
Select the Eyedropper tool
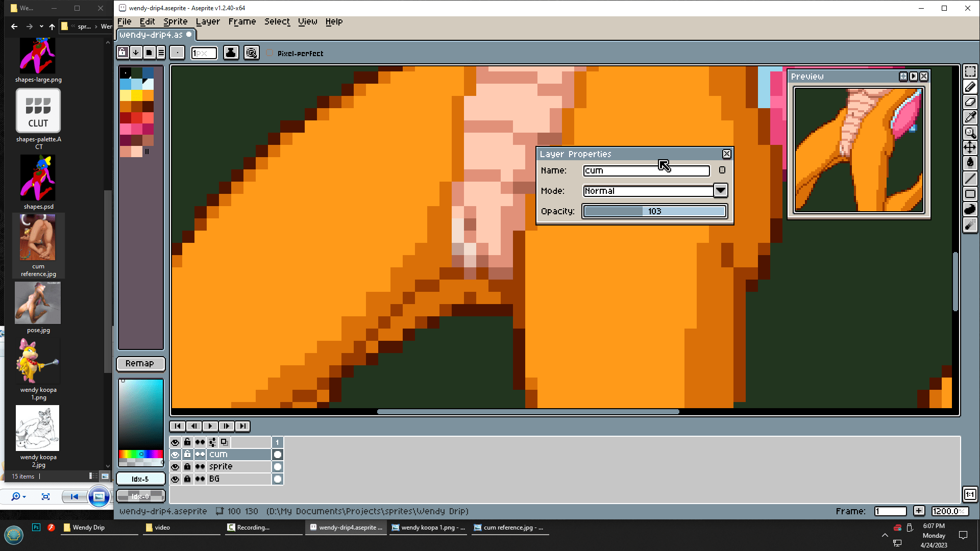click(970, 117)
